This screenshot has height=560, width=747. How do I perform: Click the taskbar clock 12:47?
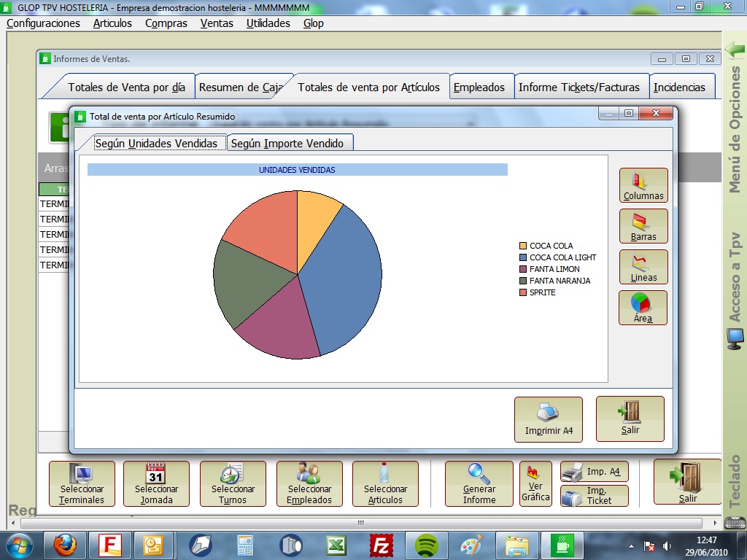click(x=706, y=540)
